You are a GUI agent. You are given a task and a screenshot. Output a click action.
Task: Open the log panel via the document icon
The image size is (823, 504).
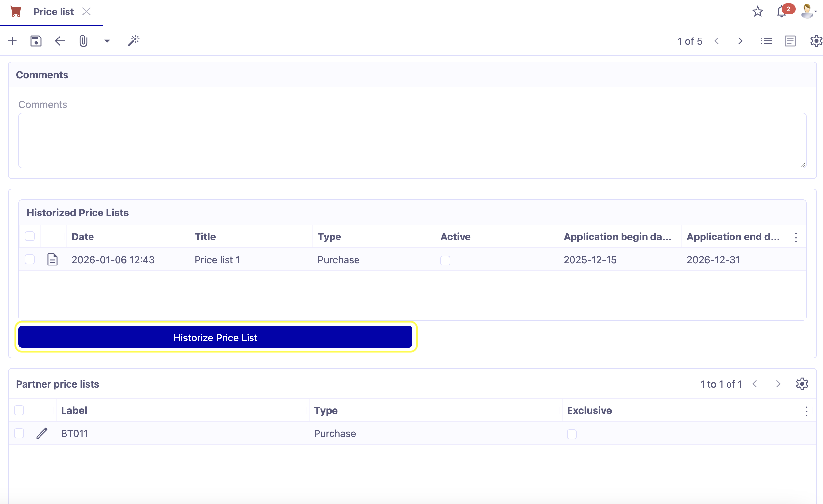point(790,41)
